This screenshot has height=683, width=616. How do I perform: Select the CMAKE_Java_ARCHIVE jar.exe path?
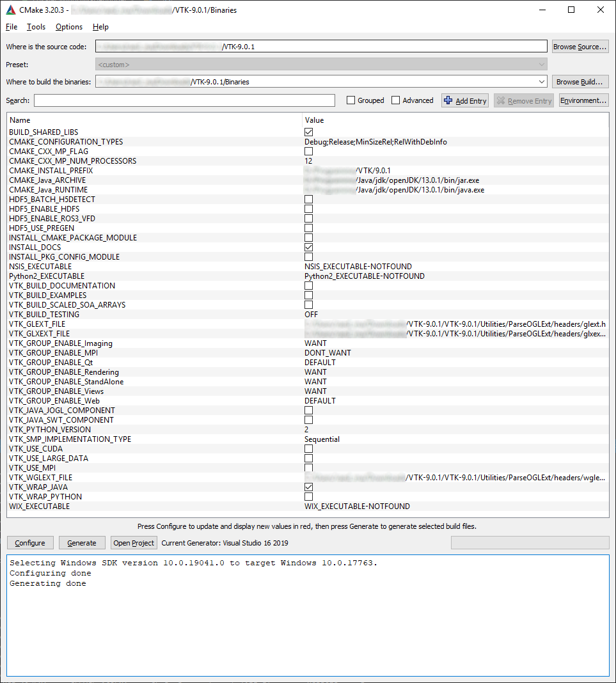391,180
